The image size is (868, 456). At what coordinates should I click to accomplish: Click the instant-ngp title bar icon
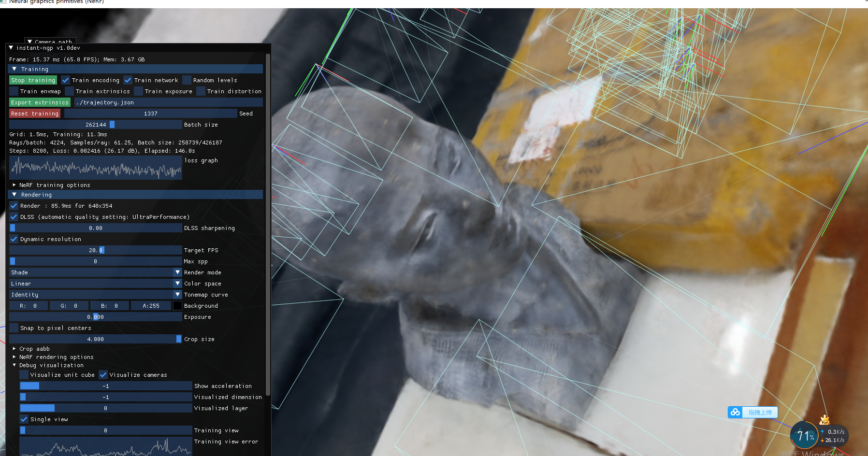[x=12, y=48]
